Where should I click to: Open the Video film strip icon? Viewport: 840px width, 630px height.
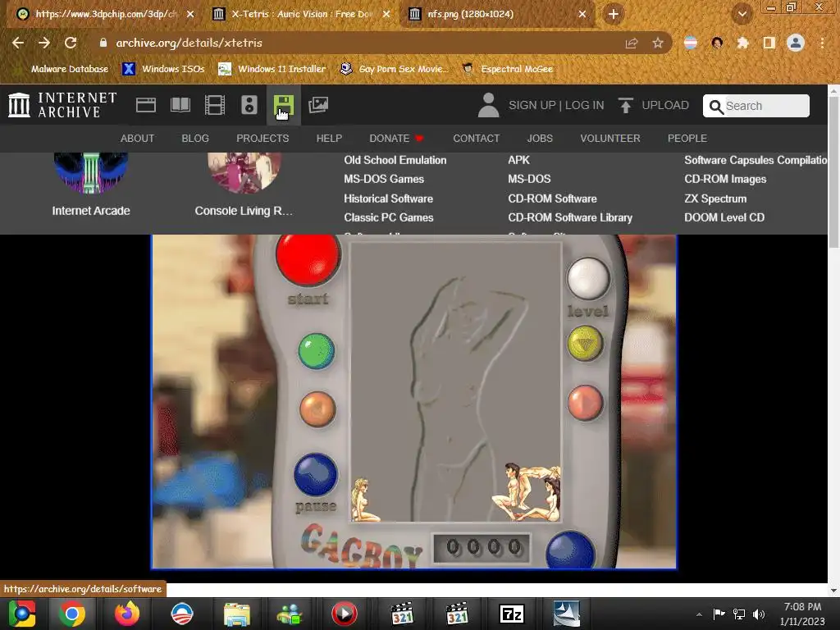[215, 105]
